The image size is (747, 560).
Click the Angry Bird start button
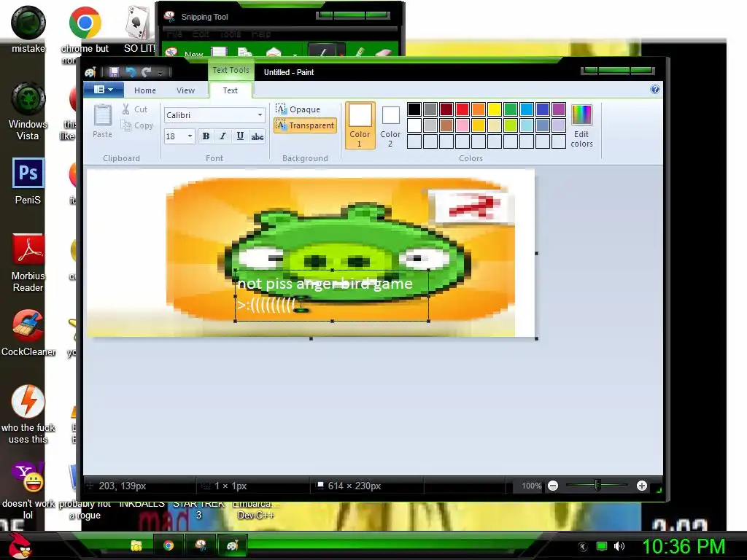(20, 546)
